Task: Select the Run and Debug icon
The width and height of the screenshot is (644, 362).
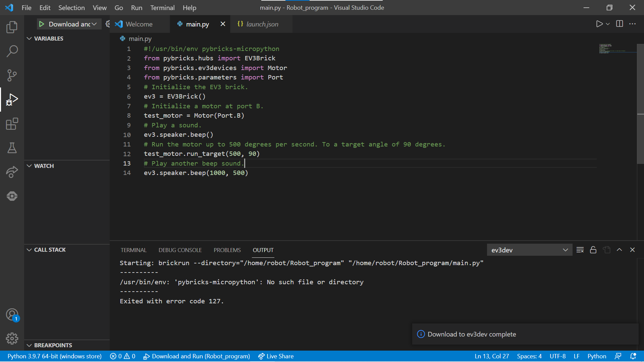Action: click(12, 99)
